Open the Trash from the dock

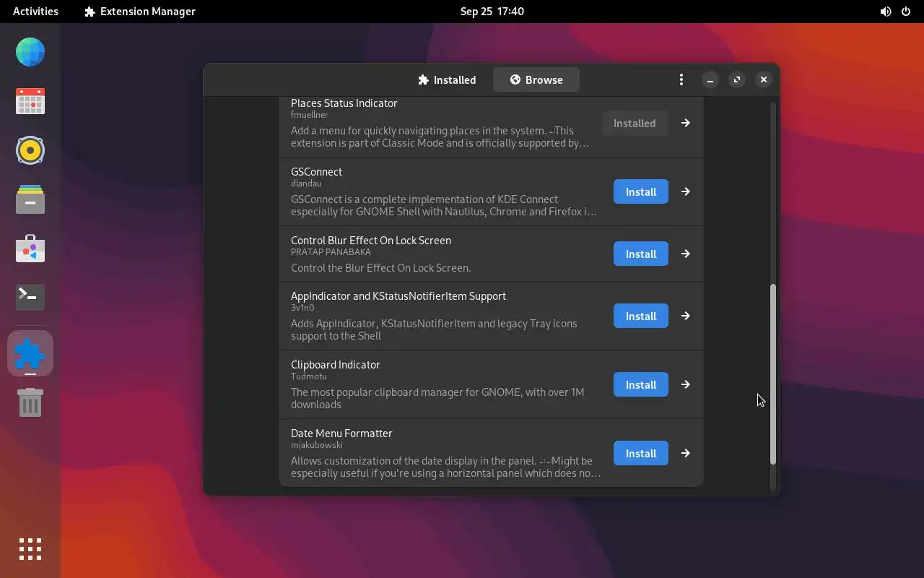tap(30, 402)
